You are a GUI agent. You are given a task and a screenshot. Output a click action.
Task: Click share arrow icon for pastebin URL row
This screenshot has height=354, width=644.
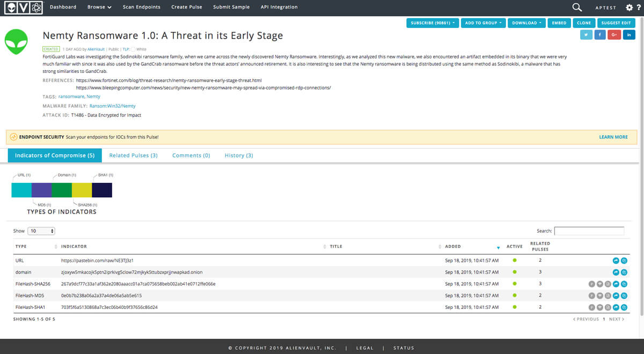coord(616,261)
